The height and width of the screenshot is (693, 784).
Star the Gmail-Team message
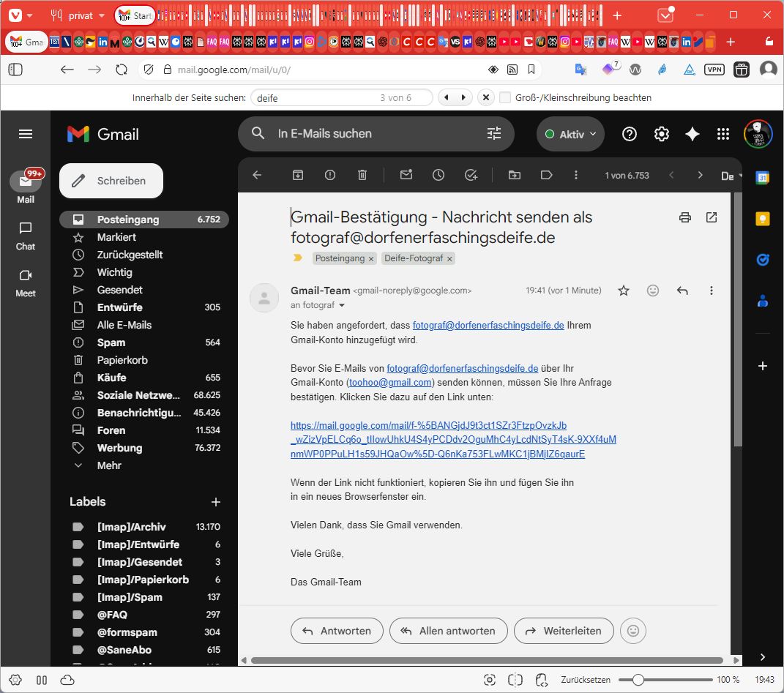pos(624,291)
